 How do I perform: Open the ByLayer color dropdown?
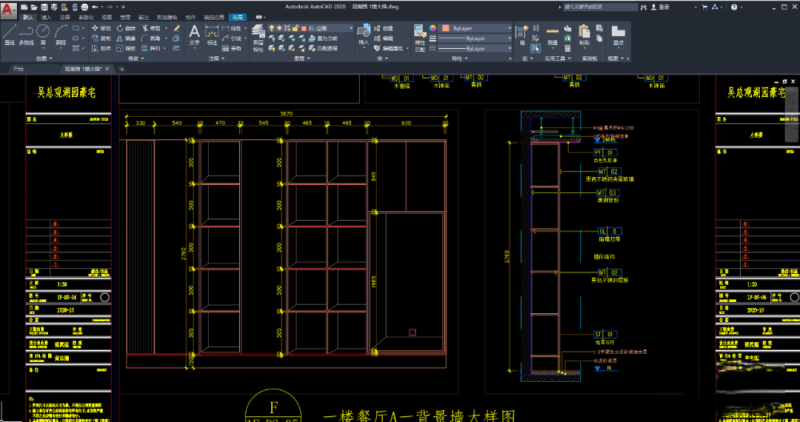coord(508,29)
